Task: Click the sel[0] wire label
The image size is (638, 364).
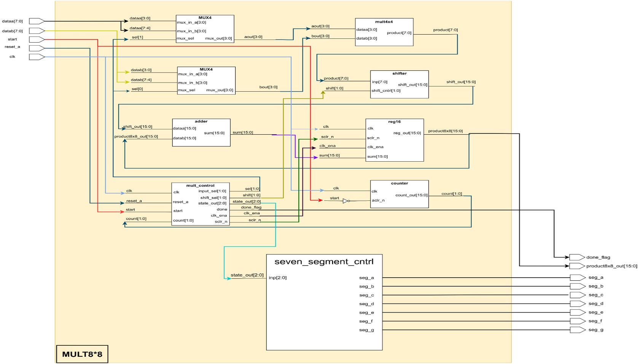Action: tap(137, 89)
